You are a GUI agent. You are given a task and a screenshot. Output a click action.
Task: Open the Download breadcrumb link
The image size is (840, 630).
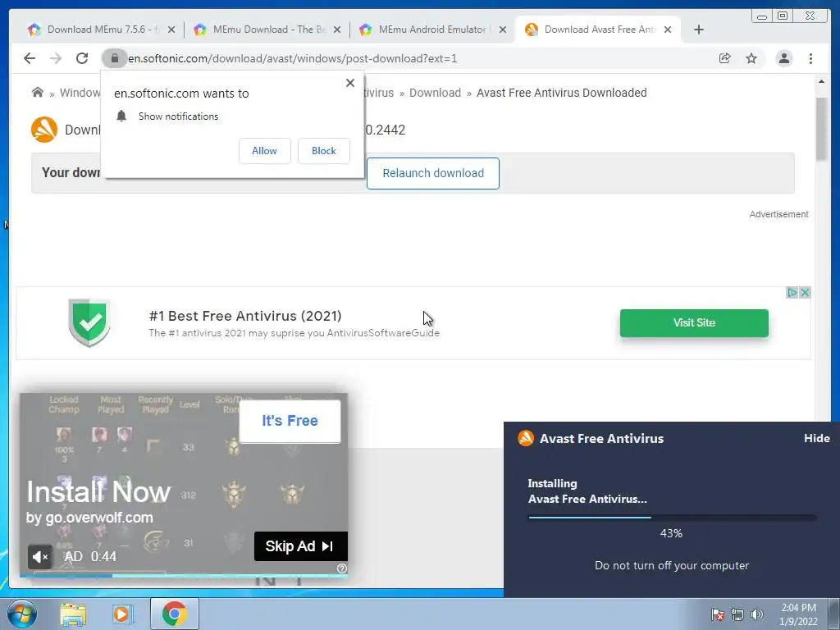(x=435, y=93)
